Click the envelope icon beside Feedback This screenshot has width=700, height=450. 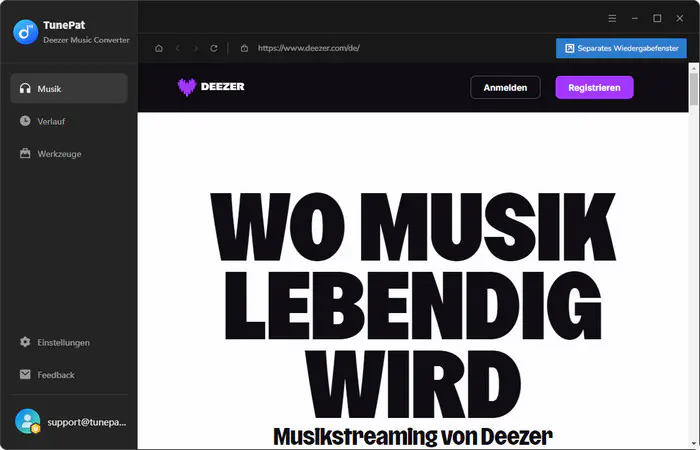[x=25, y=374]
